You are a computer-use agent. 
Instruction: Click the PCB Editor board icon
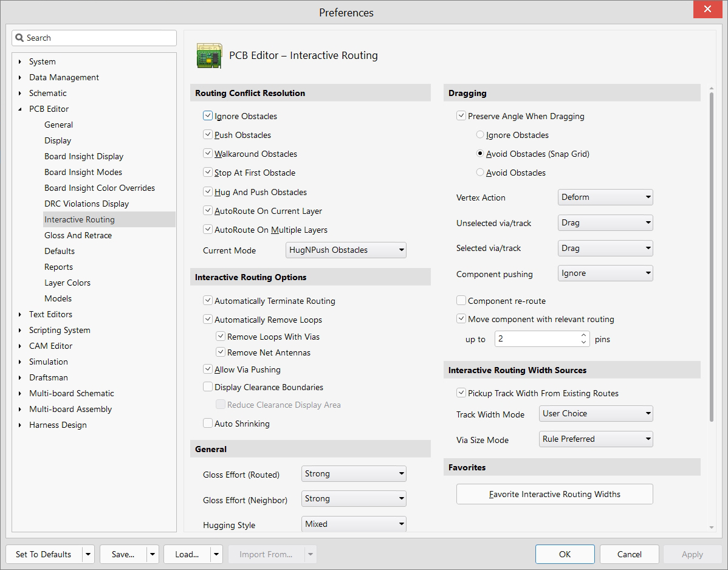click(x=209, y=56)
